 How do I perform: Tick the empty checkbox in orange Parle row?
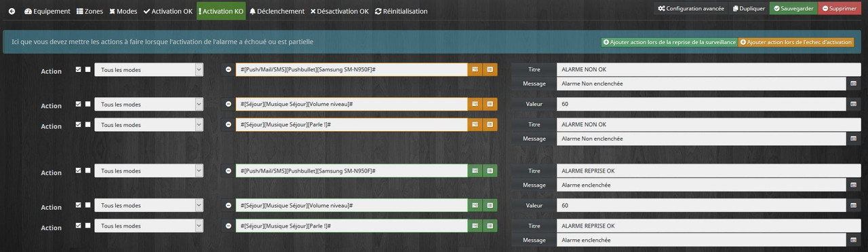[87, 124]
